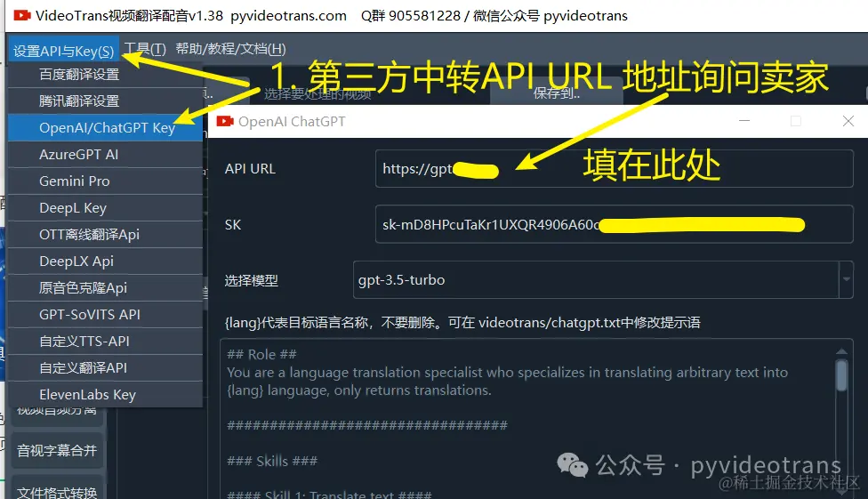
Task: Open Gemini Pro settings entry
Action: point(105,181)
